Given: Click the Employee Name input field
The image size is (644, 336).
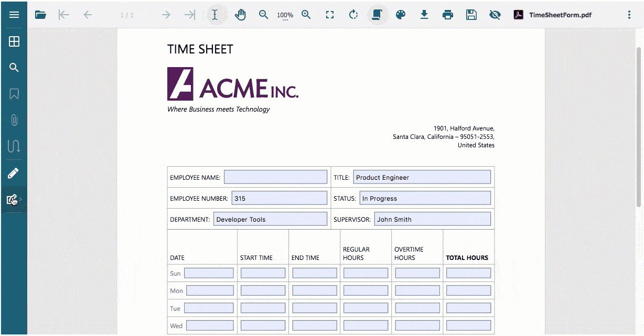Looking at the screenshot, I should tap(275, 177).
